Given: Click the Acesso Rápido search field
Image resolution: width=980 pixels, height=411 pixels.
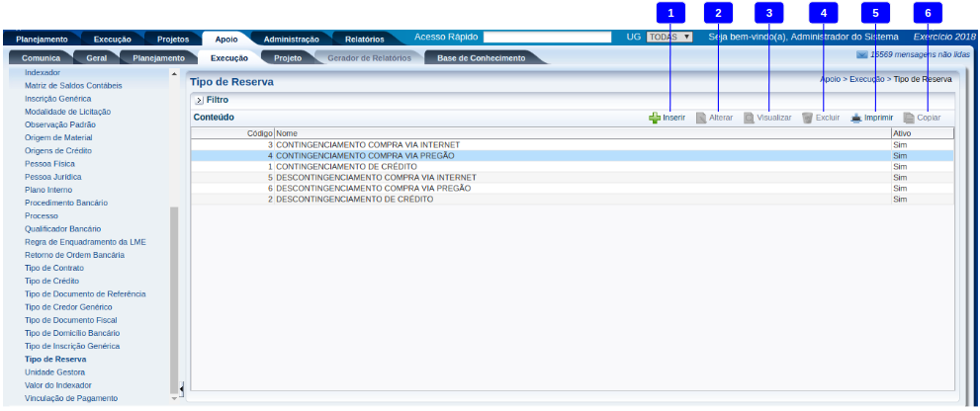Looking at the screenshot, I should 547,37.
